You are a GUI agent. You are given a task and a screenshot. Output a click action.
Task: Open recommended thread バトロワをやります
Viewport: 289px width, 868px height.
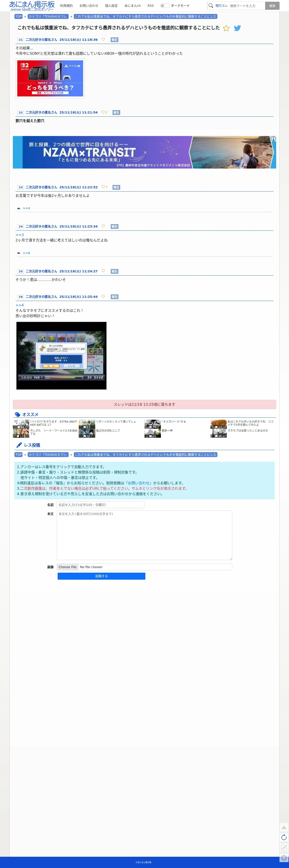54,423
